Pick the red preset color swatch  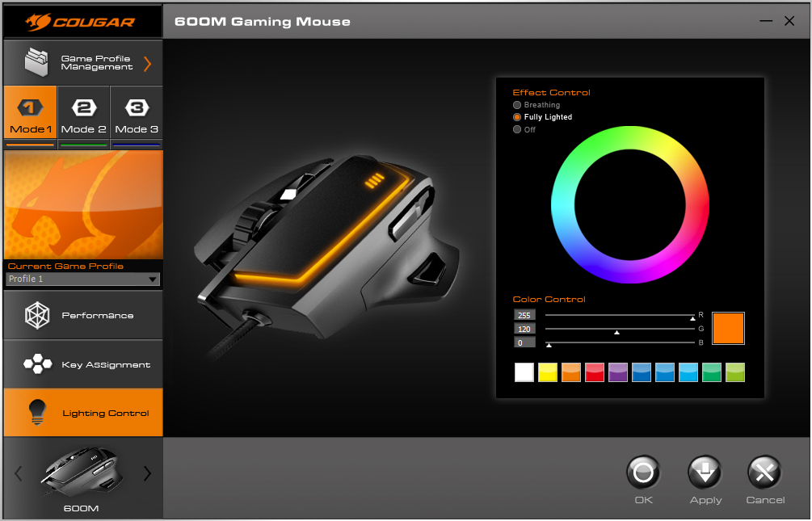(x=595, y=372)
